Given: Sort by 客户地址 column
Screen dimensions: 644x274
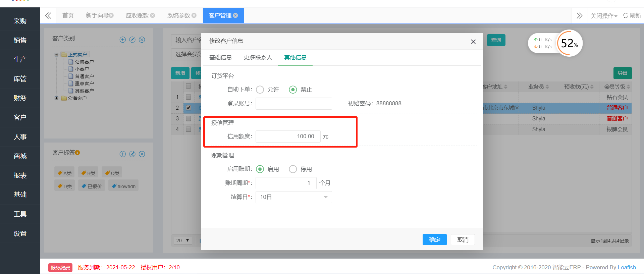Looking at the screenshot, I should (x=506, y=87).
